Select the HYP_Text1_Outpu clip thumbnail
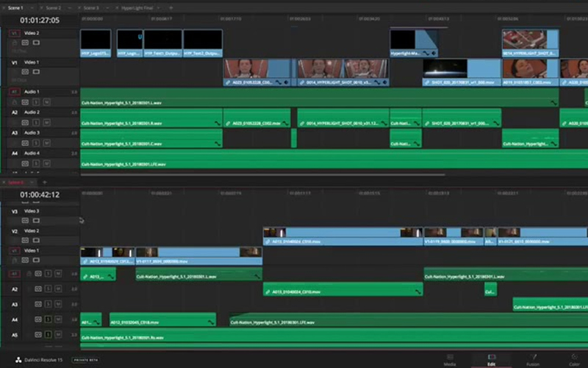This screenshot has height=368, width=588. tap(163, 40)
